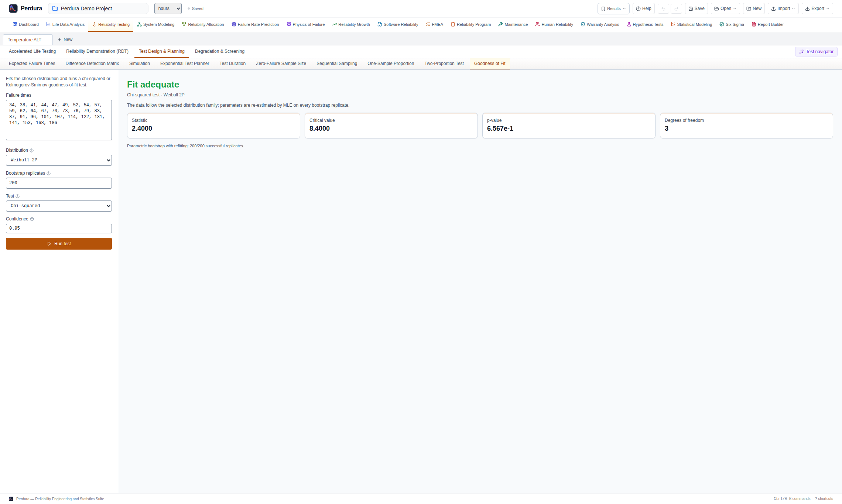Click the Bootstrap replicates help icon
842x504 pixels.
tap(48, 174)
